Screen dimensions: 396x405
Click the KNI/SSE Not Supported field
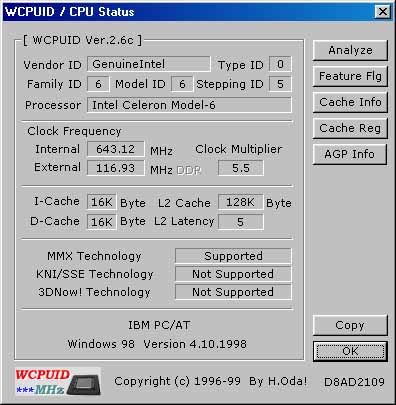click(233, 274)
